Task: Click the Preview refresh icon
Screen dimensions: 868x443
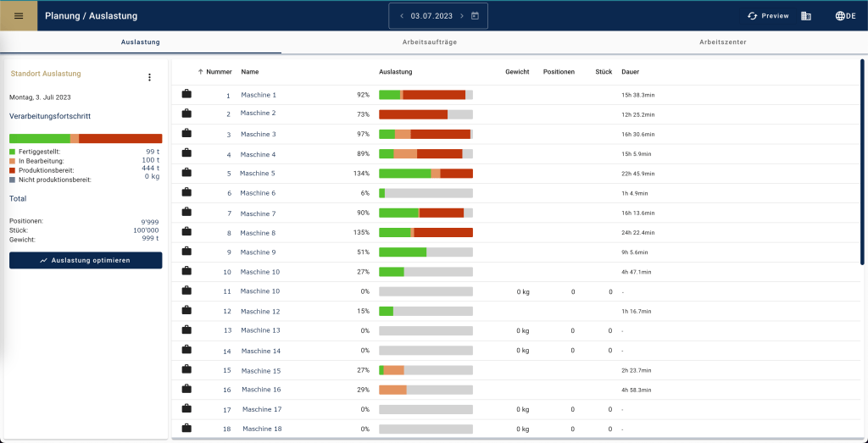Action: [x=752, y=16]
